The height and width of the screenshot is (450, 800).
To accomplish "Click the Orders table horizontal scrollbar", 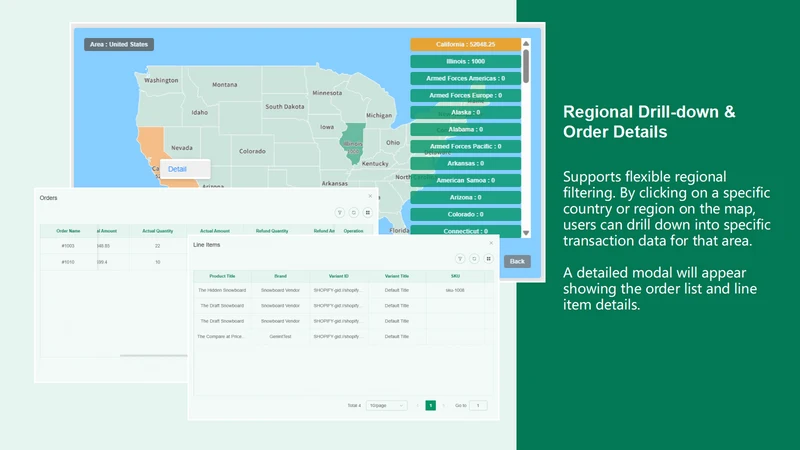I will 154,356.
